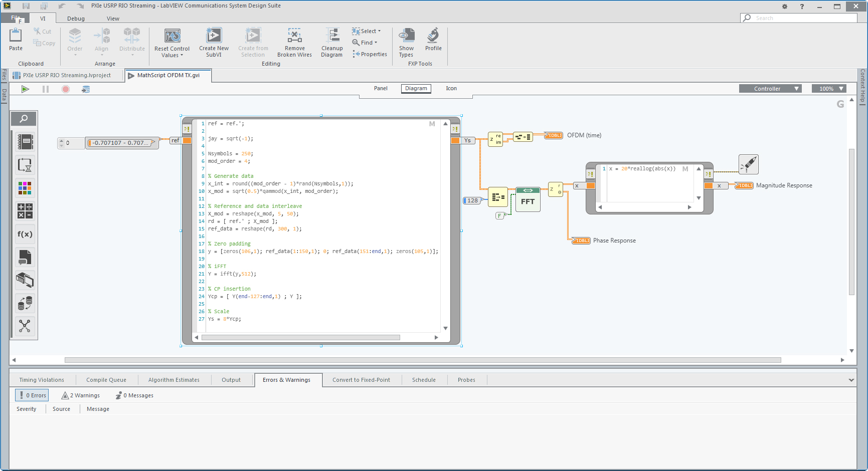Click the blue stacked-layers toolbar icon
Image resolution: width=868 pixels, height=471 pixels.
point(86,89)
